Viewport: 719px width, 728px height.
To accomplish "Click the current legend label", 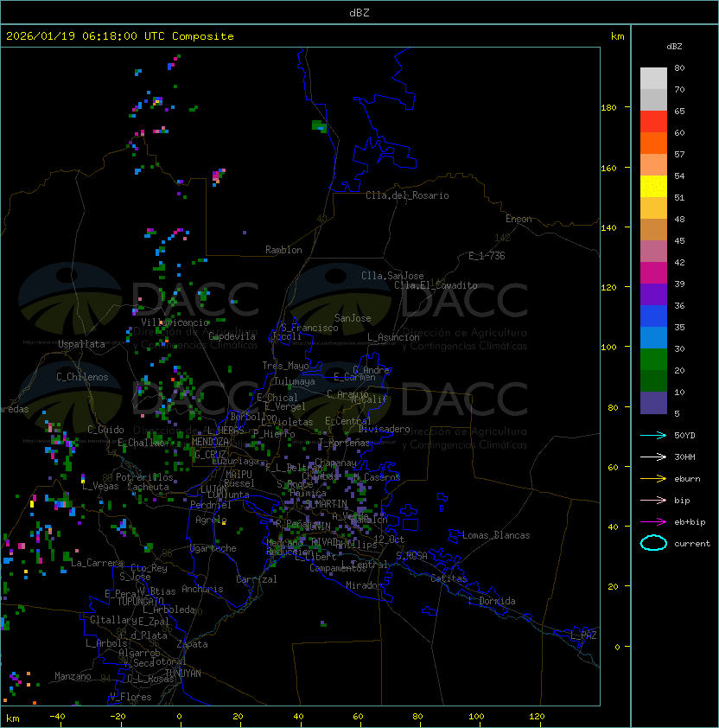I will pyautogui.click(x=692, y=544).
